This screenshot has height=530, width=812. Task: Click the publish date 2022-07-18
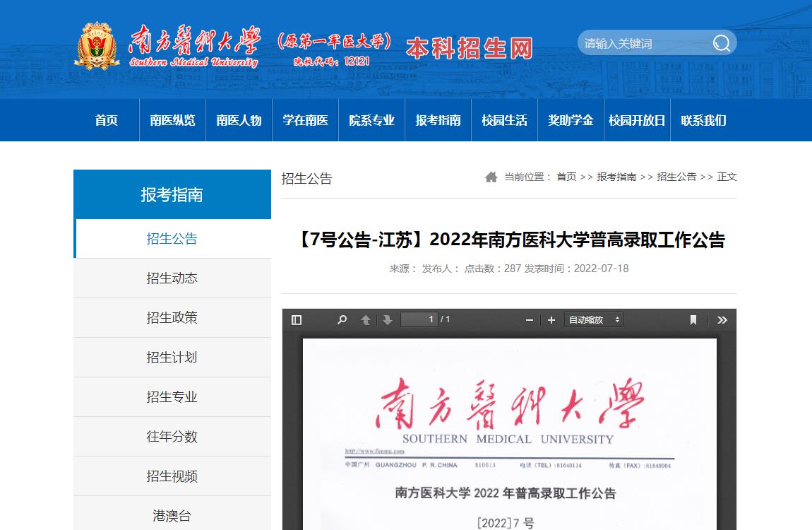point(601,269)
